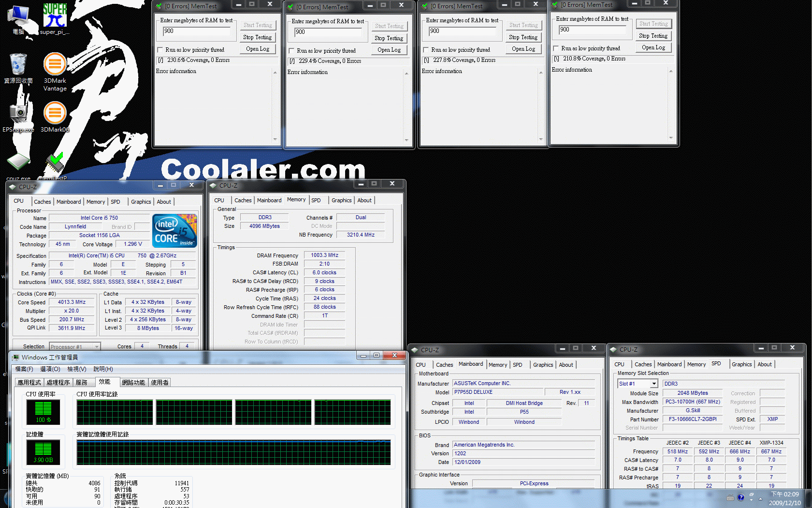The width and height of the screenshot is (812, 508).
Task: Open the 檔案(F) menu in Task Manager
Action: (24, 369)
